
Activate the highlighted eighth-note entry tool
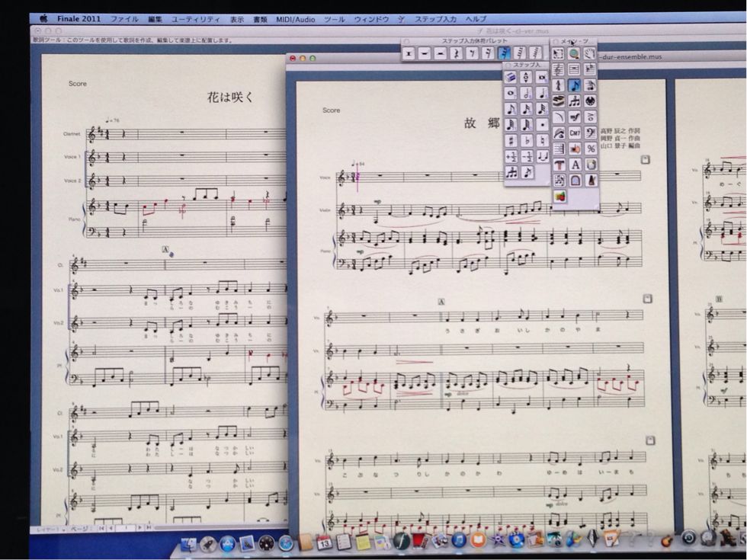[575, 85]
